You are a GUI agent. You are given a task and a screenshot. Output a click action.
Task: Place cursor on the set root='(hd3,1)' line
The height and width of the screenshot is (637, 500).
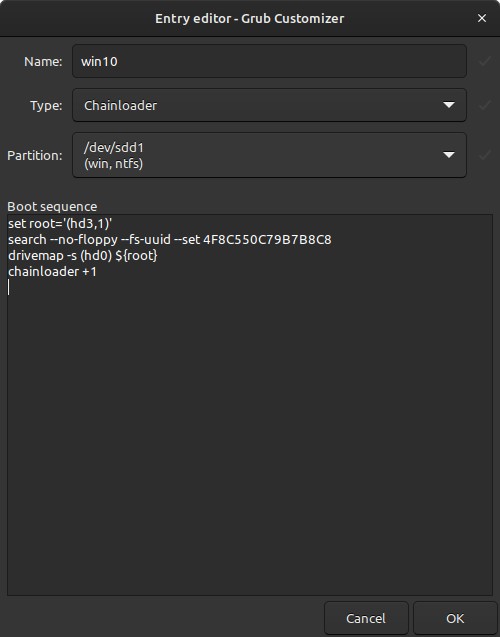[60, 223]
